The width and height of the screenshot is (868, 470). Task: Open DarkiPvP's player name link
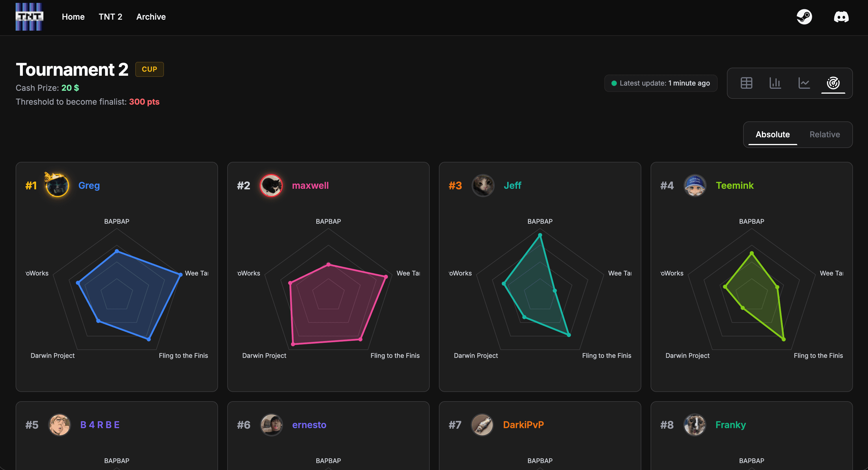pos(523,425)
